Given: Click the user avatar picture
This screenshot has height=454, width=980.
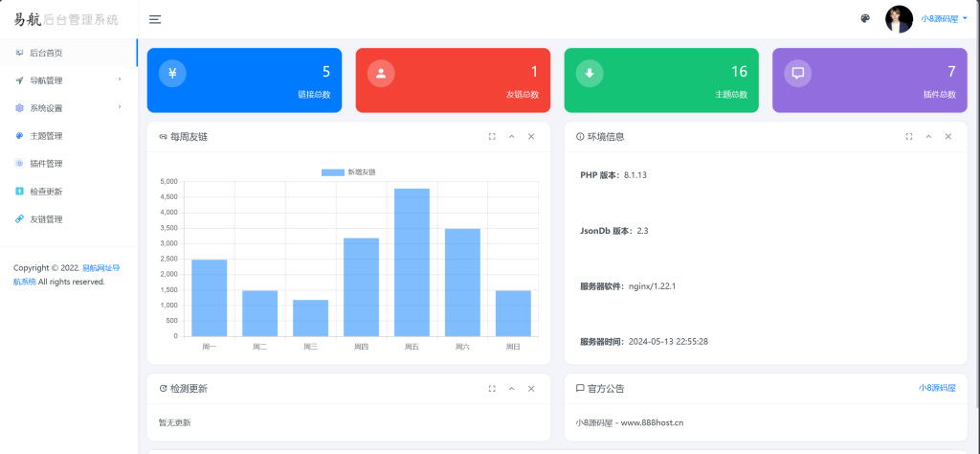Looking at the screenshot, I should coord(899,19).
